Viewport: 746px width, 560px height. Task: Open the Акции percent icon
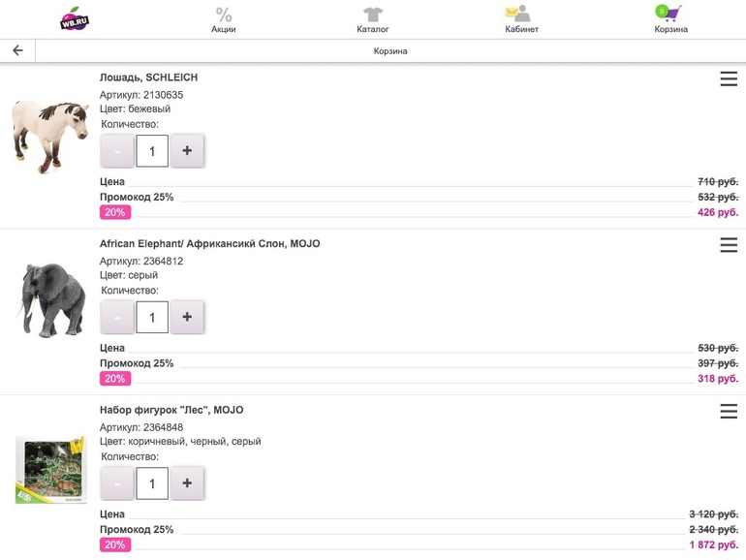point(224,15)
